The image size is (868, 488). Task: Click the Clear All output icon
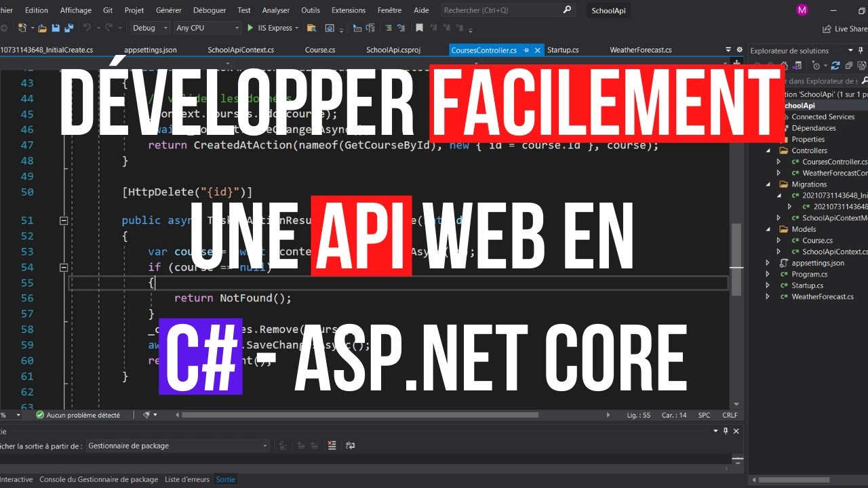click(x=332, y=445)
